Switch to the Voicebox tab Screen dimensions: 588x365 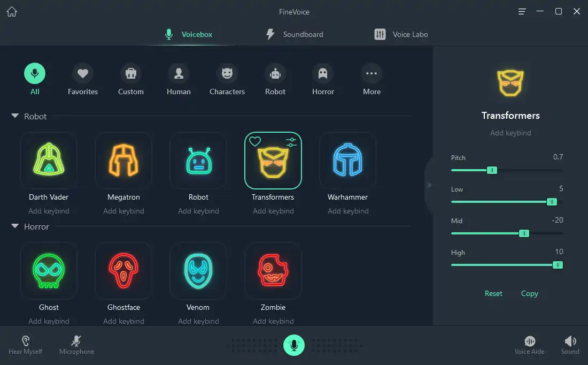pyautogui.click(x=189, y=34)
